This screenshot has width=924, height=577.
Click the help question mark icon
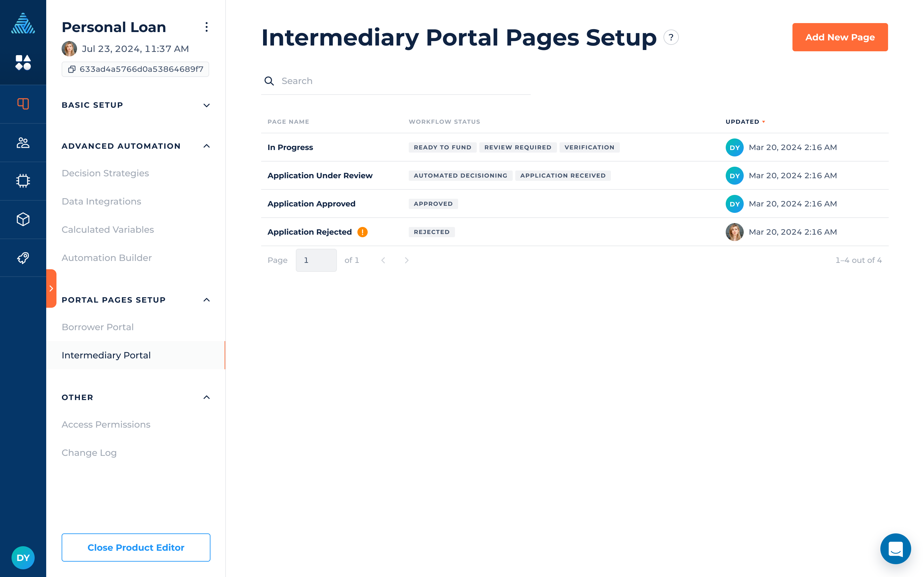click(x=671, y=38)
